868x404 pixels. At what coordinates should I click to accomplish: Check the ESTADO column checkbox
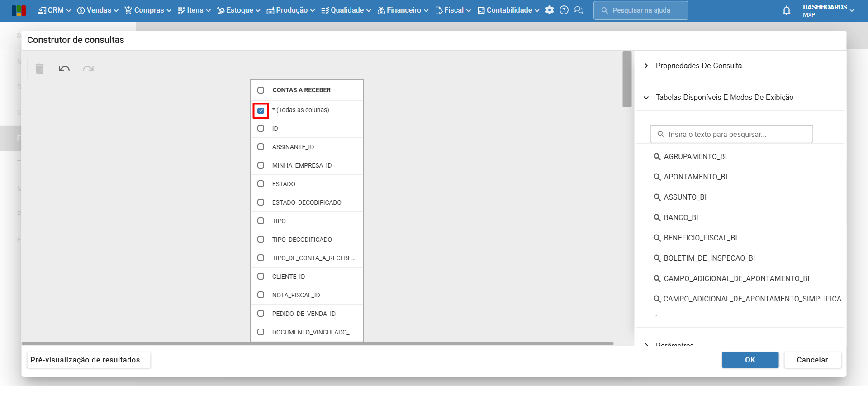(261, 184)
